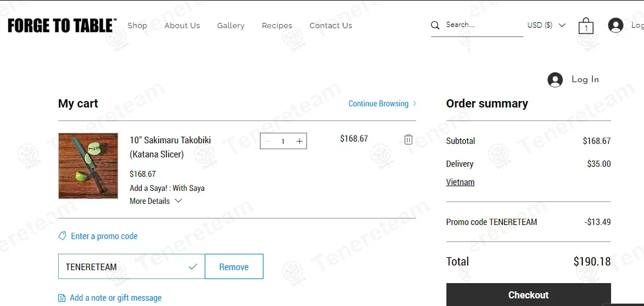Screen dimensions: 644x306
Task: Click the Sakimaru Takobiki knife thumbnail
Action: pyautogui.click(x=88, y=166)
